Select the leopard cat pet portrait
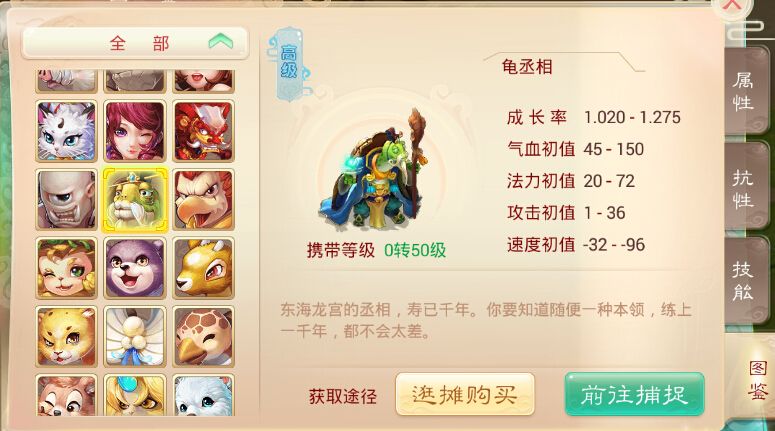Screen dimensions: 775x431 coord(66,337)
